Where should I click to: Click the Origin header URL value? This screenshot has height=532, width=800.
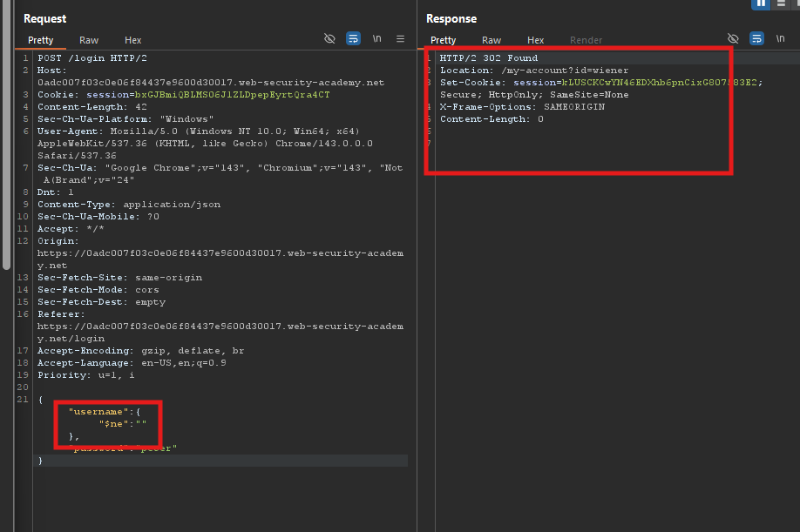pos(220,259)
